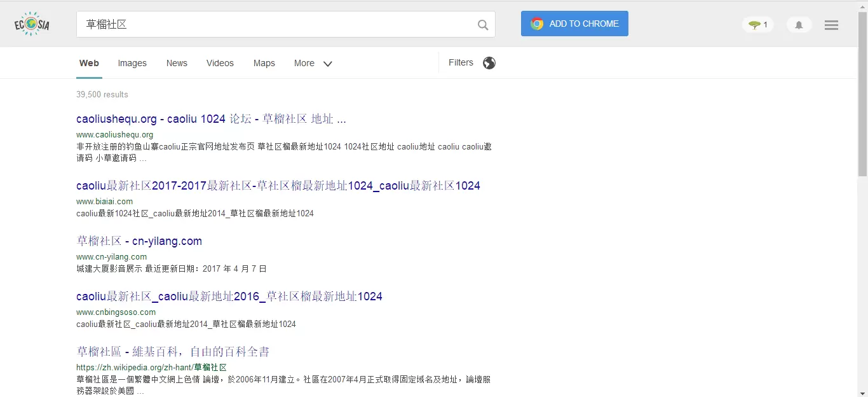Click the chevron next to More
This screenshot has height=397, width=868.
coord(328,64)
